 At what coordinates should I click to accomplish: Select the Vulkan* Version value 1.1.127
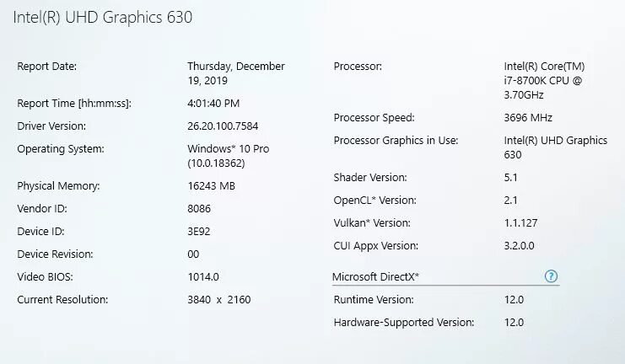[x=522, y=223]
